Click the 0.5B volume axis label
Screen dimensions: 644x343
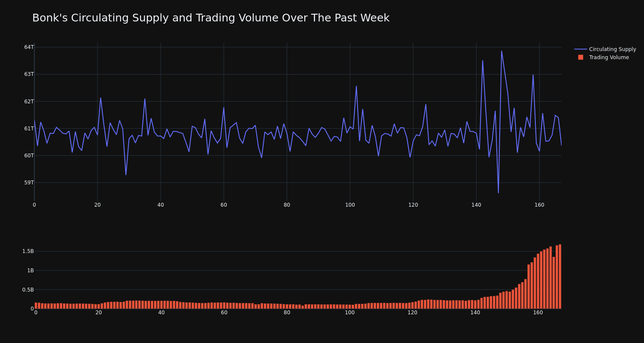(28, 290)
